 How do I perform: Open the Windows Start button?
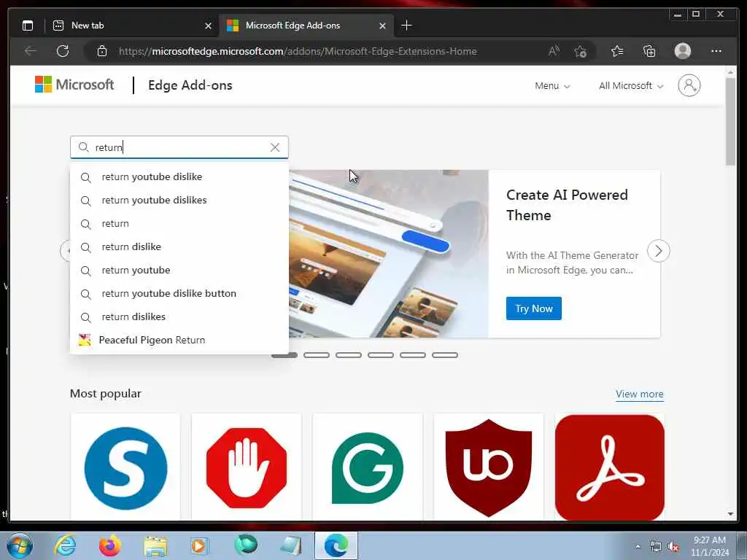click(x=20, y=545)
